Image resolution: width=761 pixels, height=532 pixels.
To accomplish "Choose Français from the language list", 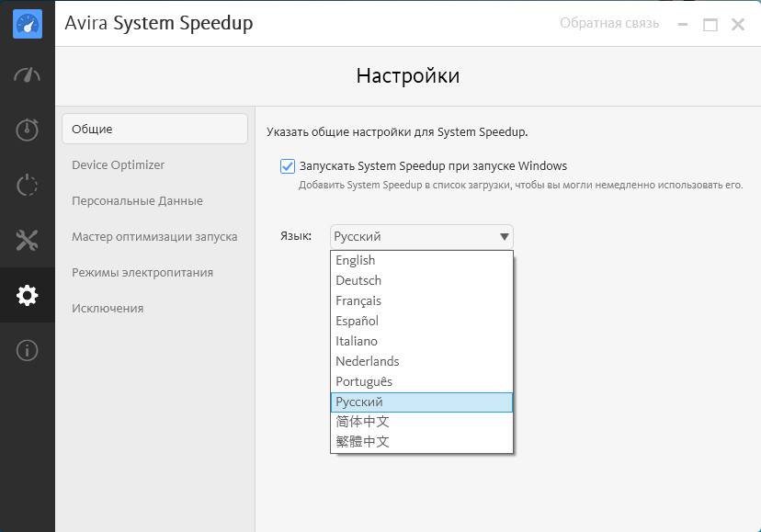I will coord(421,301).
